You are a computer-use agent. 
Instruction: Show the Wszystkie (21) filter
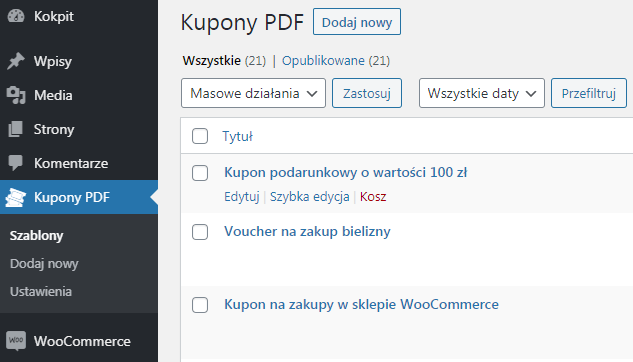[224, 61]
